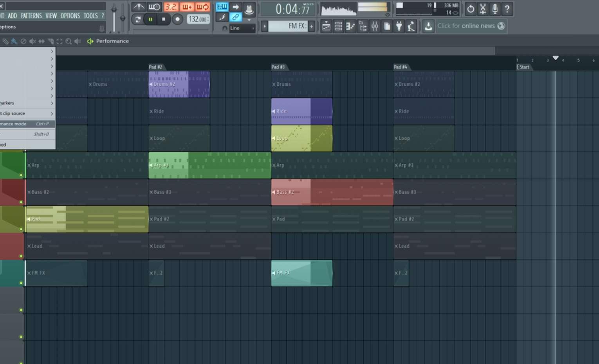
Task: Pause playback with the green pause button
Action: [x=150, y=19]
